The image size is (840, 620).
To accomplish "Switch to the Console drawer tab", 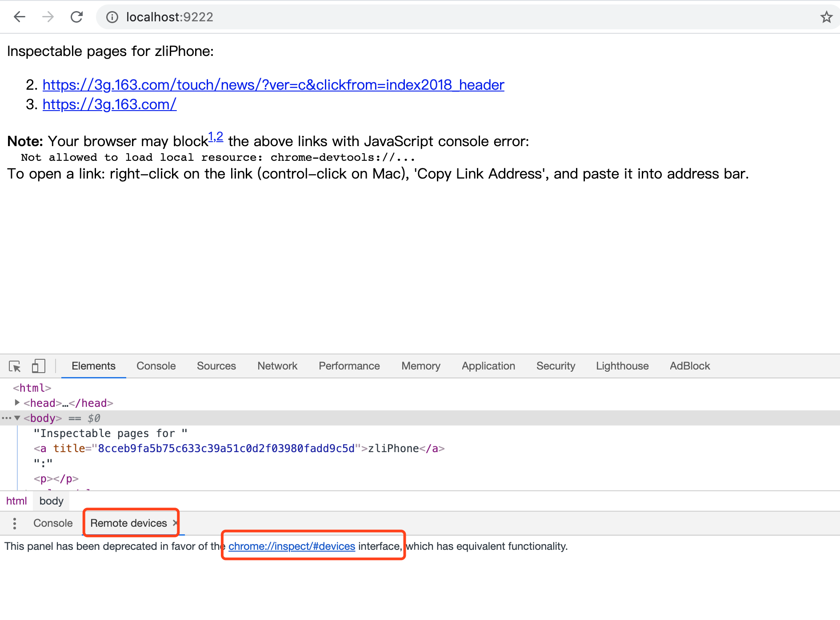I will (x=53, y=523).
